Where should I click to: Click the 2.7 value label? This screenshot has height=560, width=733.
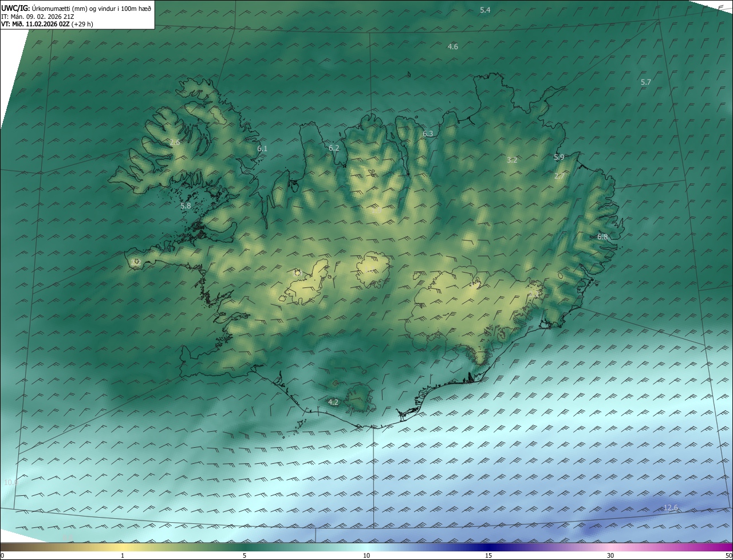(x=559, y=176)
